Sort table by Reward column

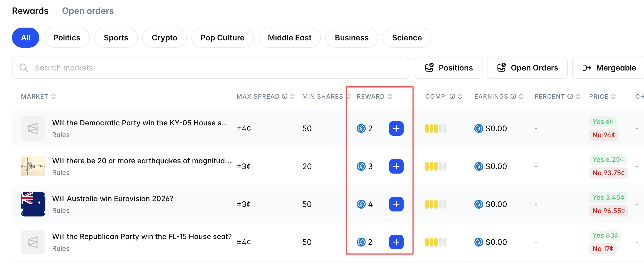tap(390, 96)
